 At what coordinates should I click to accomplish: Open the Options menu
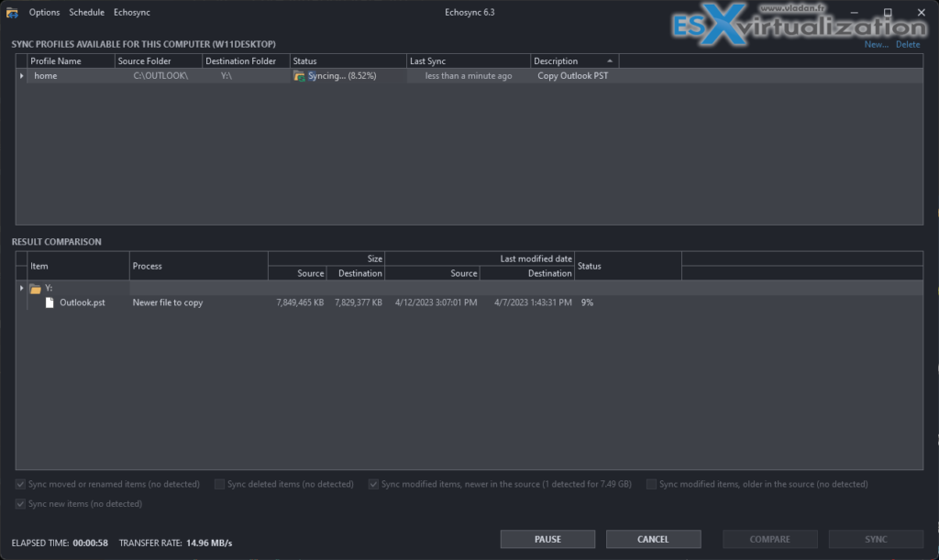(x=43, y=12)
